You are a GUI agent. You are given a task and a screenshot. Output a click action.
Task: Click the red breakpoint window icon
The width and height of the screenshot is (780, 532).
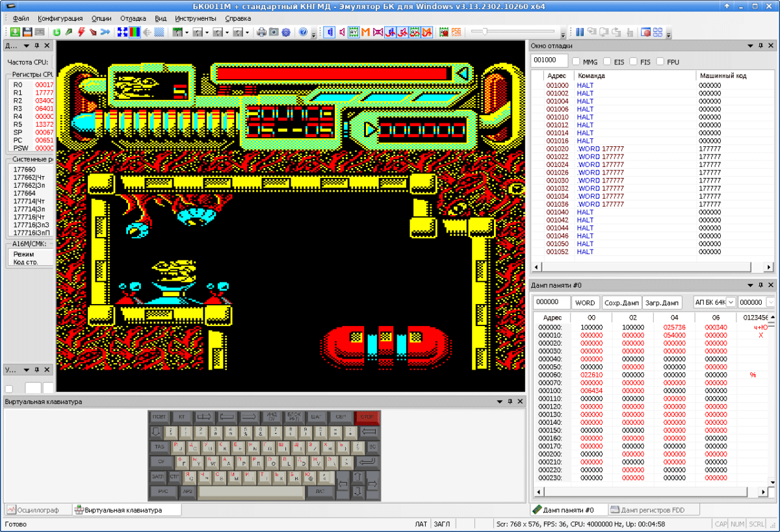point(646,32)
